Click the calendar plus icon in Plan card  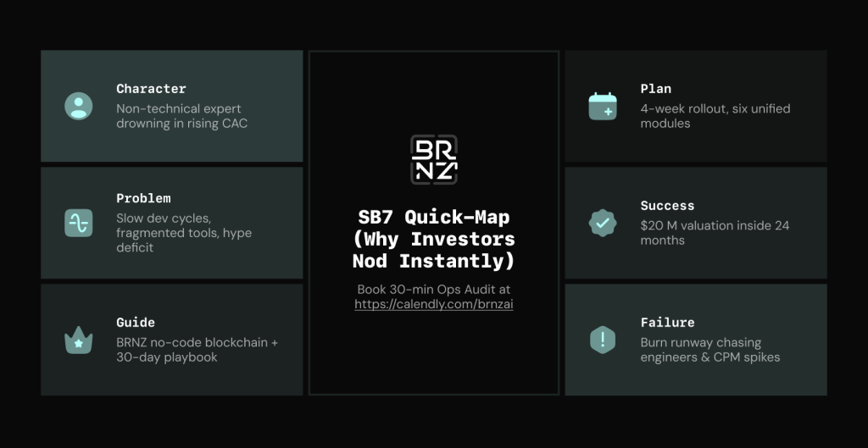coord(603,106)
